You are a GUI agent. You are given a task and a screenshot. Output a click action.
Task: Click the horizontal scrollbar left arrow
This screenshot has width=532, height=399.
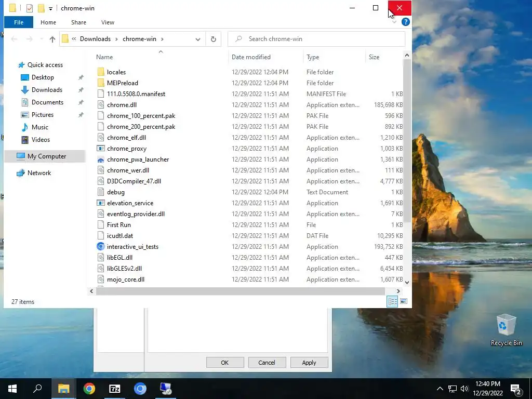91,291
